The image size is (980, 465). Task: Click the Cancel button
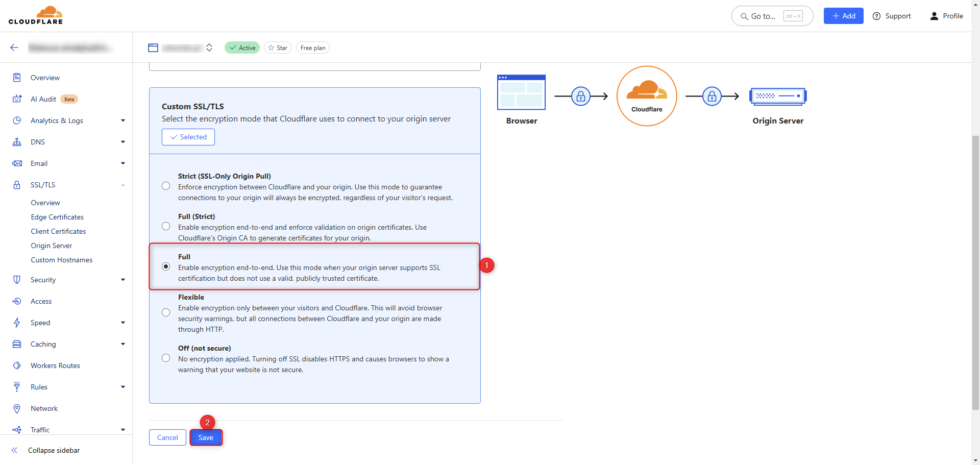167,437
